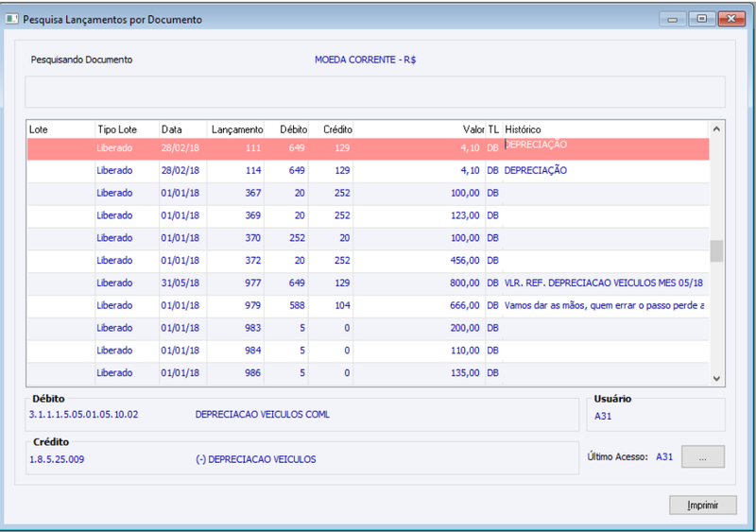Click the Histórico column header

tap(606, 129)
